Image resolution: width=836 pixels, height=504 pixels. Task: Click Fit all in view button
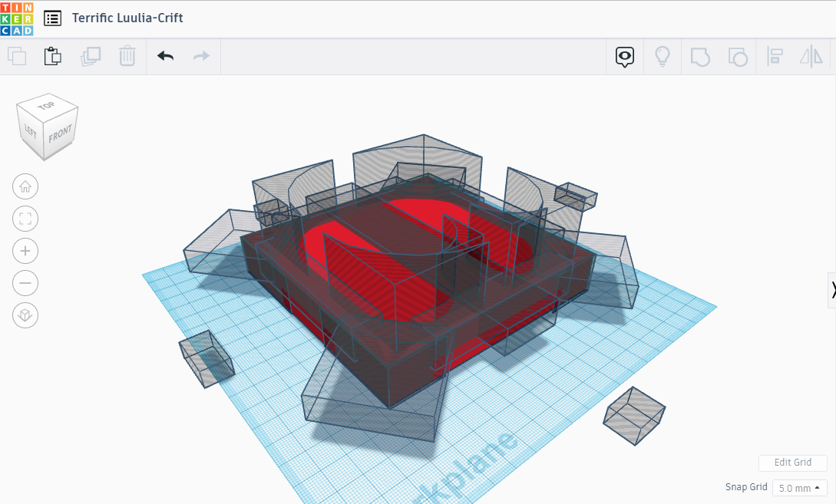(25, 219)
